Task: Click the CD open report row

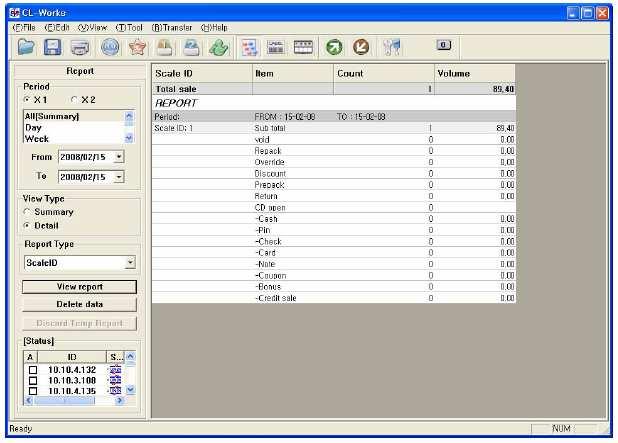Action: click(333, 207)
